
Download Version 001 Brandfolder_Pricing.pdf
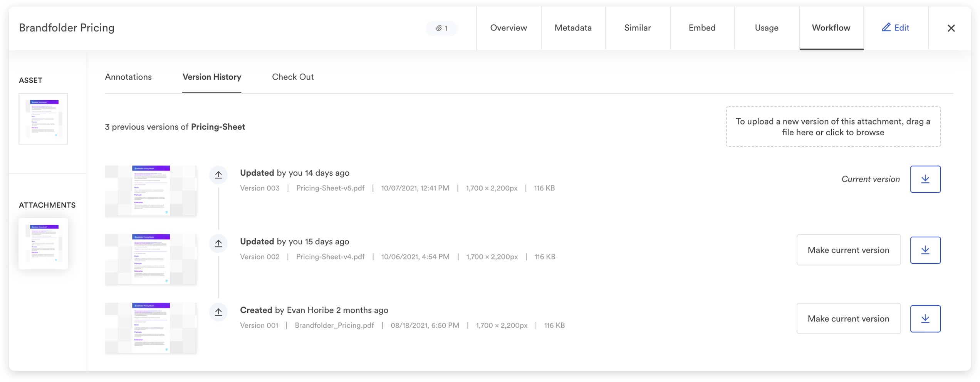925,319
